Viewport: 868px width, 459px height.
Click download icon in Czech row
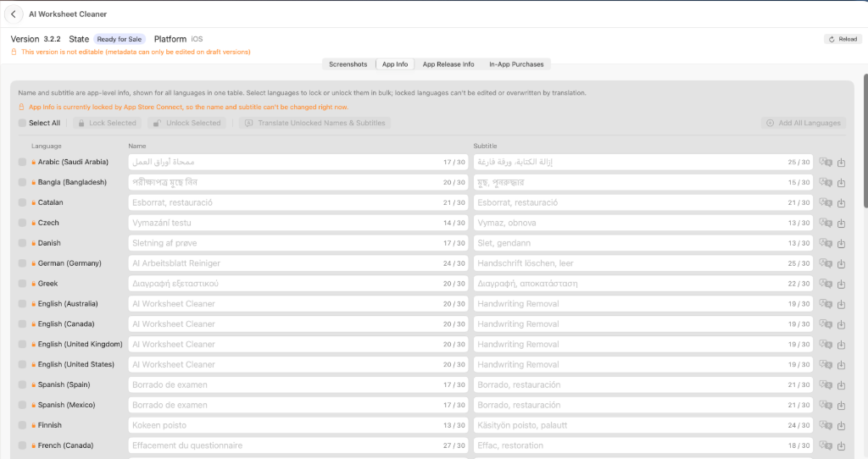(x=842, y=223)
